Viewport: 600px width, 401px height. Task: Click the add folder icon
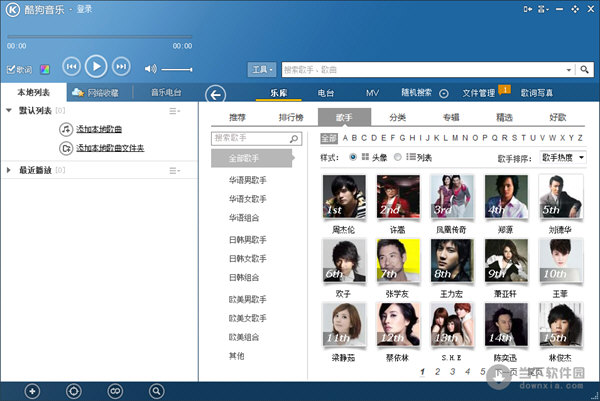click(66, 148)
